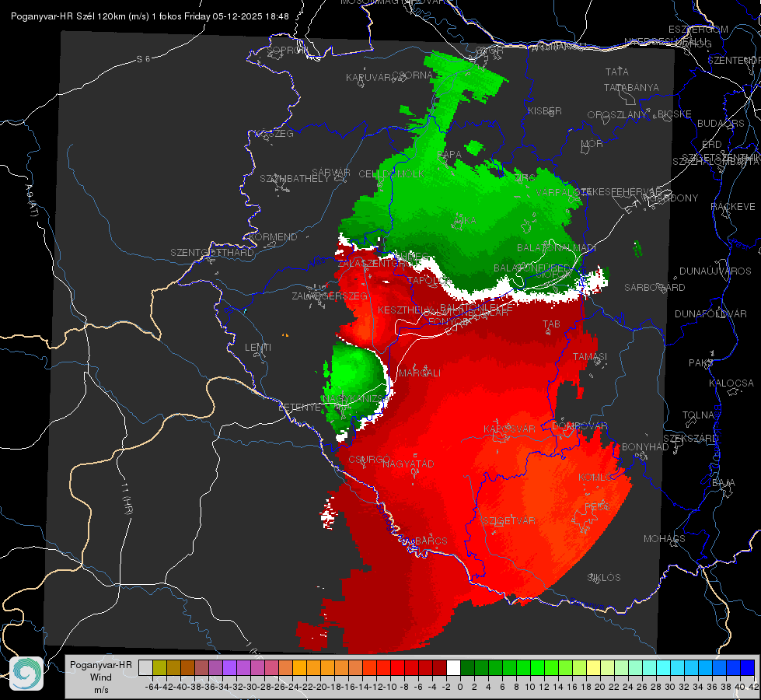Click the DOMBOVAR city label
This screenshot has height=700, width=761.
point(580,426)
